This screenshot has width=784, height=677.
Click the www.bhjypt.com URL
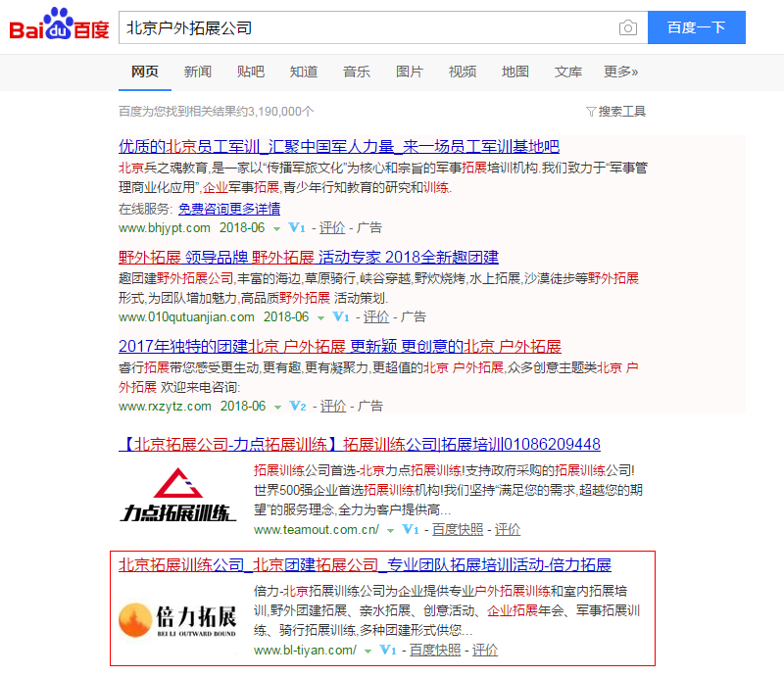(x=165, y=228)
